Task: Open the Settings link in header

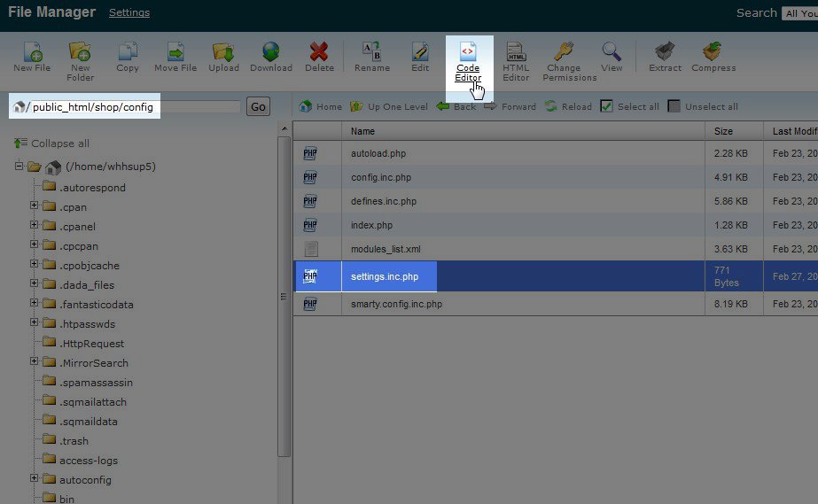Action: [x=129, y=13]
